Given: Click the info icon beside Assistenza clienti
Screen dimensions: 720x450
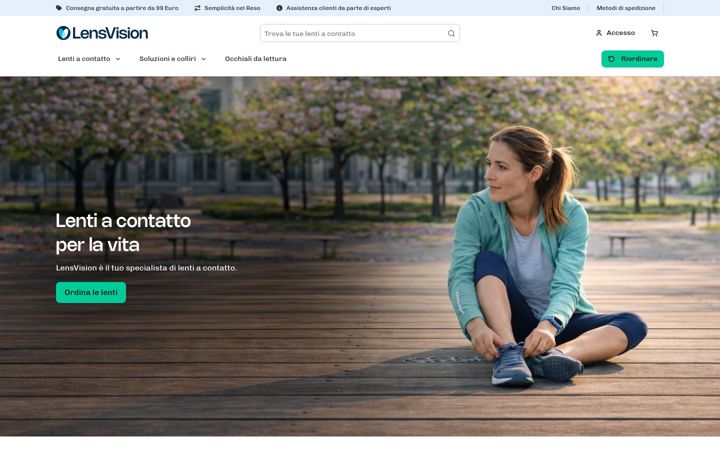Looking at the screenshot, I should 279,8.
